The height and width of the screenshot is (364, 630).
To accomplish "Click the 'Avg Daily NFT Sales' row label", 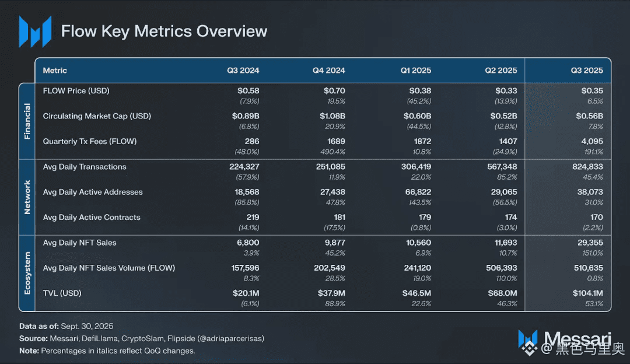I will click(79, 243).
